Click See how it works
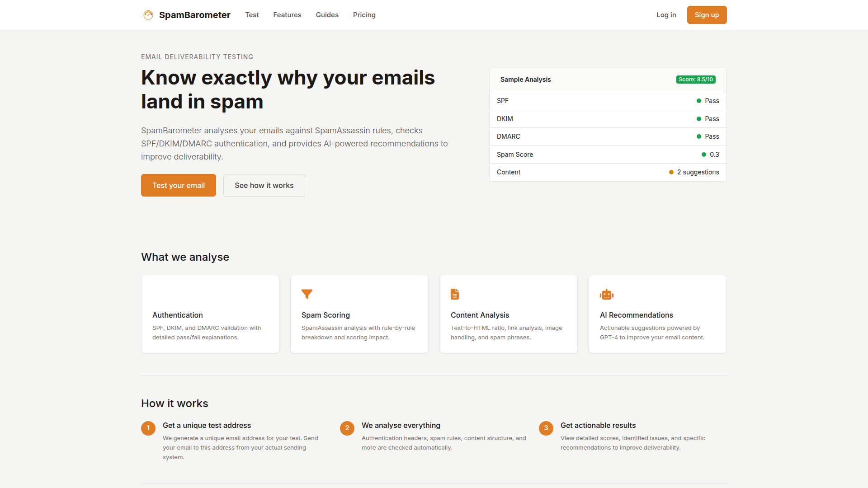This screenshot has width=868, height=488. point(264,185)
